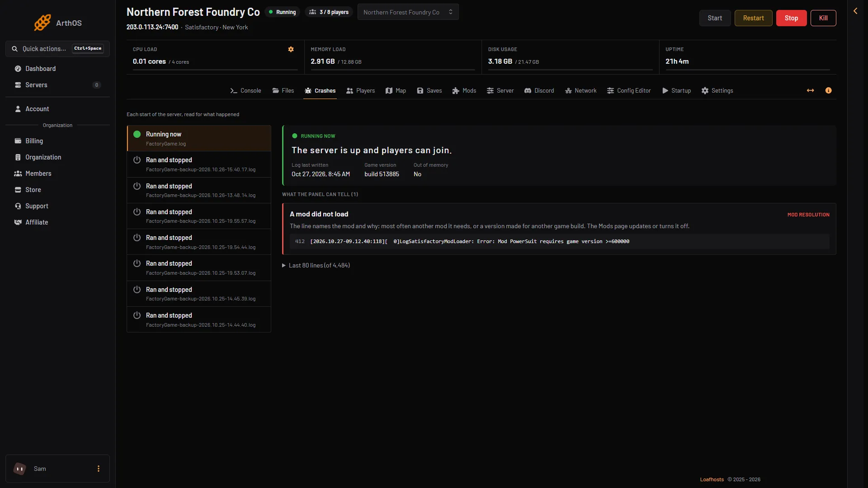Toggle the wide layout arrows icon
The width and height of the screenshot is (868, 488).
(x=810, y=90)
